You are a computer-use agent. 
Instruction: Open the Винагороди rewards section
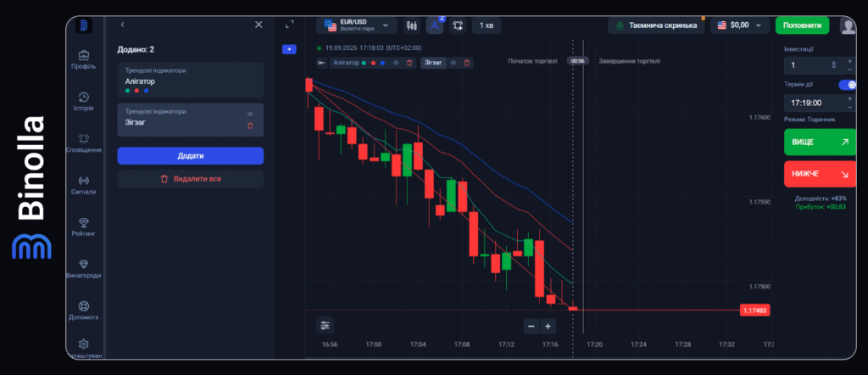coord(84,269)
